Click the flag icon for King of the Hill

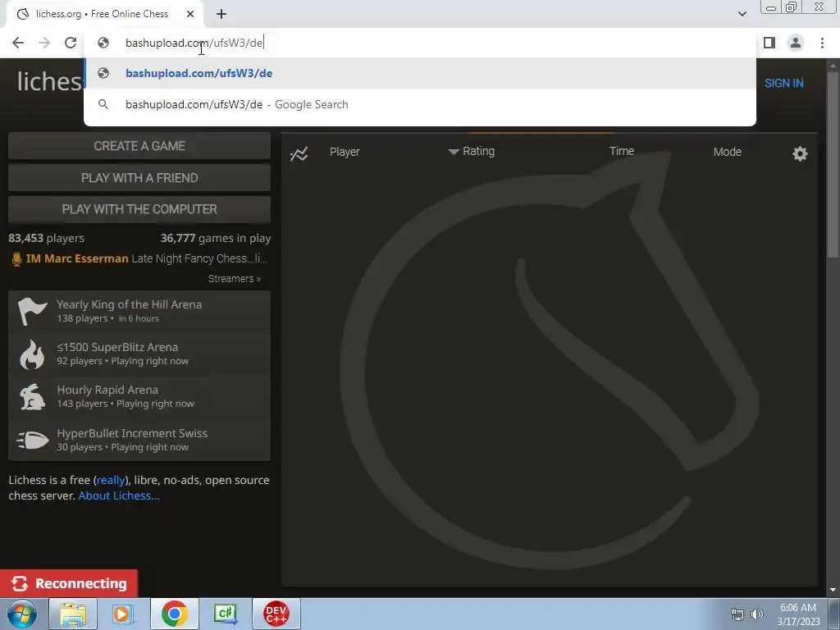point(32,311)
